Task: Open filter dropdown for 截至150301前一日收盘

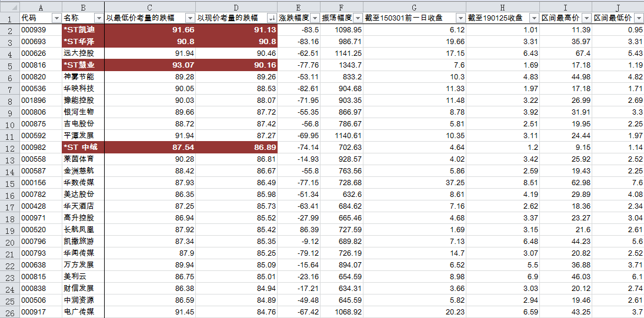Action: (x=461, y=18)
